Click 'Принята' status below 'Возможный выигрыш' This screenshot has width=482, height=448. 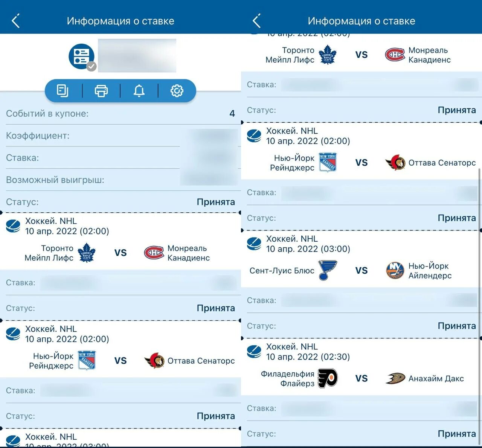[216, 202]
